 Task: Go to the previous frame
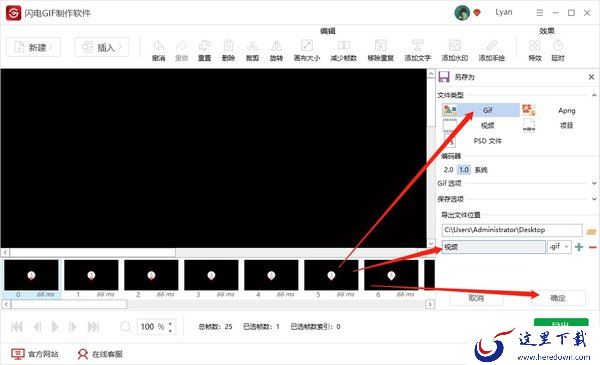click(37, 327)
